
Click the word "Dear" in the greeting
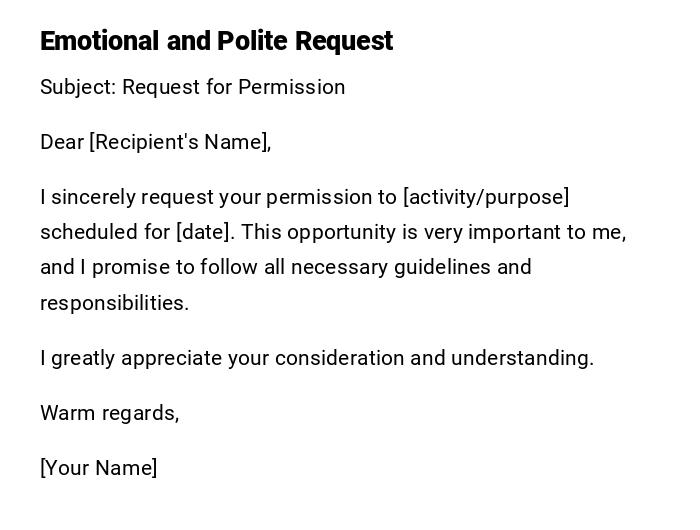62,142
